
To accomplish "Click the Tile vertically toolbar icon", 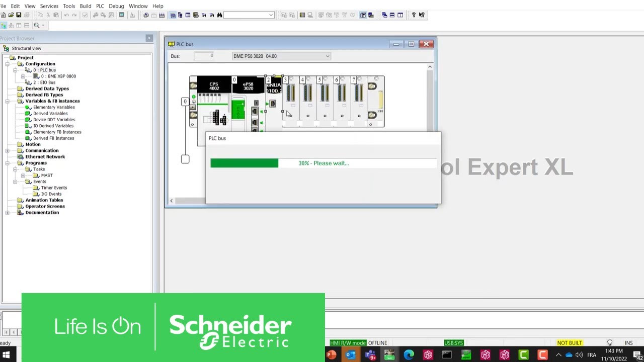I will click(x=400, y=15).
